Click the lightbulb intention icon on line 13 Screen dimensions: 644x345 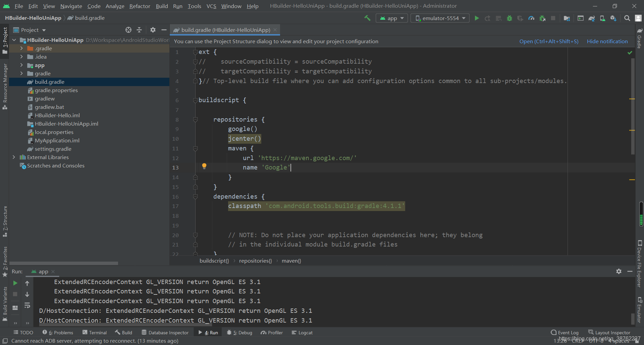pos(204,166)
